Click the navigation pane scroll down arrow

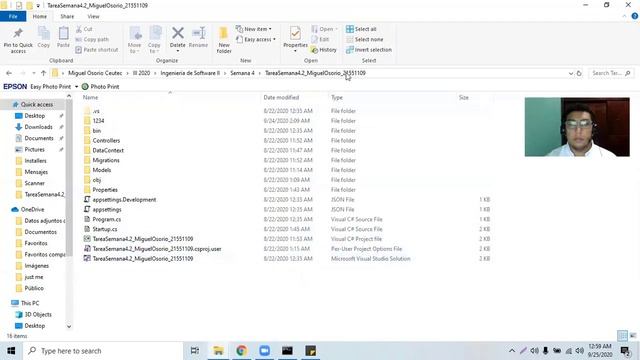point(69,327)
